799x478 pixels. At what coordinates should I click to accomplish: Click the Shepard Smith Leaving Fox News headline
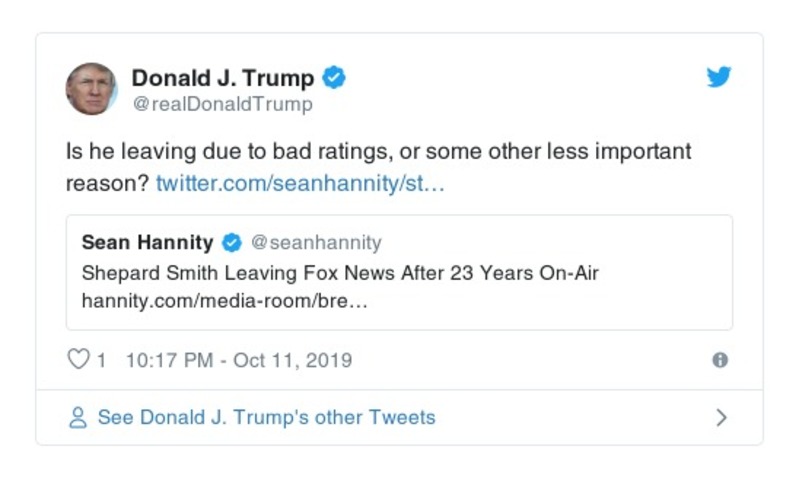(340, 273)
